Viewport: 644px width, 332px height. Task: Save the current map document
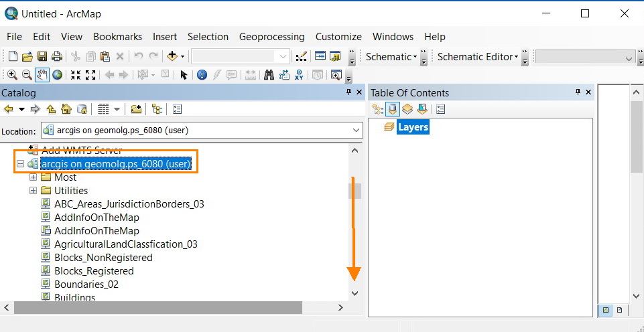click(x=42, y=56)
